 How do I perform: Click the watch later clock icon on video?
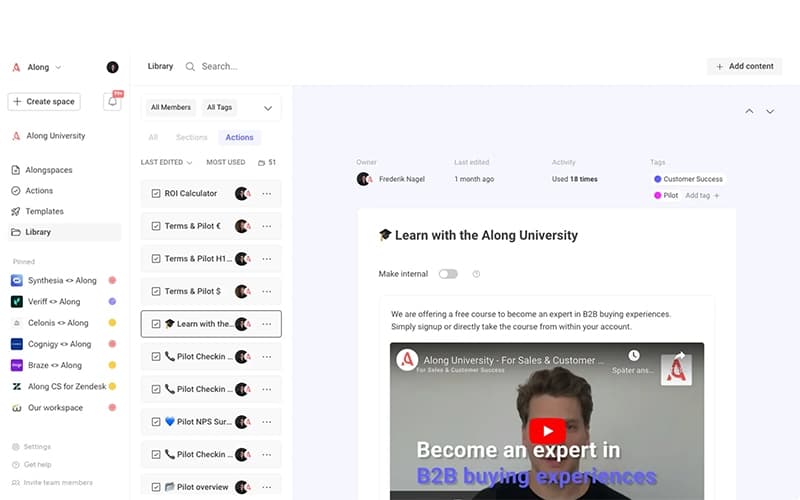click(634, 355)
